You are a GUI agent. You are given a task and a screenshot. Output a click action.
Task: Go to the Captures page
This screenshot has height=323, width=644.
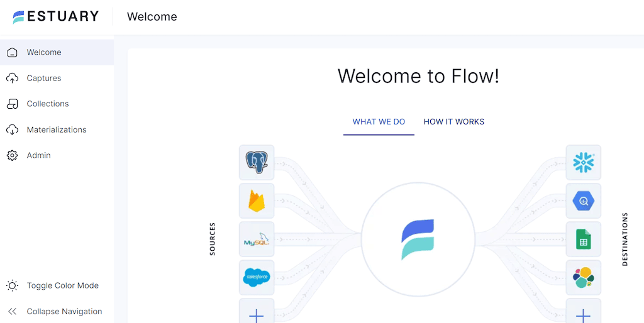pos(57,78)
